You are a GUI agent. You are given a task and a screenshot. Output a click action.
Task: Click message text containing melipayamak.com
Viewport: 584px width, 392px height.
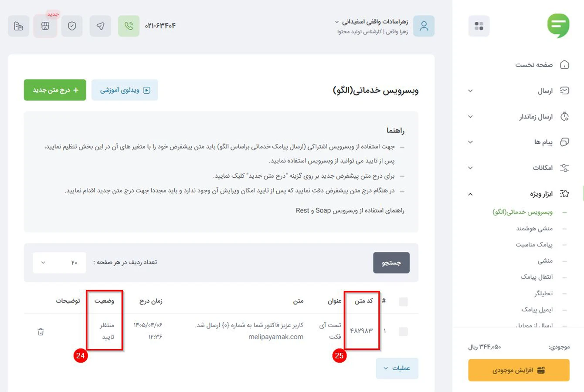(249, 331)
